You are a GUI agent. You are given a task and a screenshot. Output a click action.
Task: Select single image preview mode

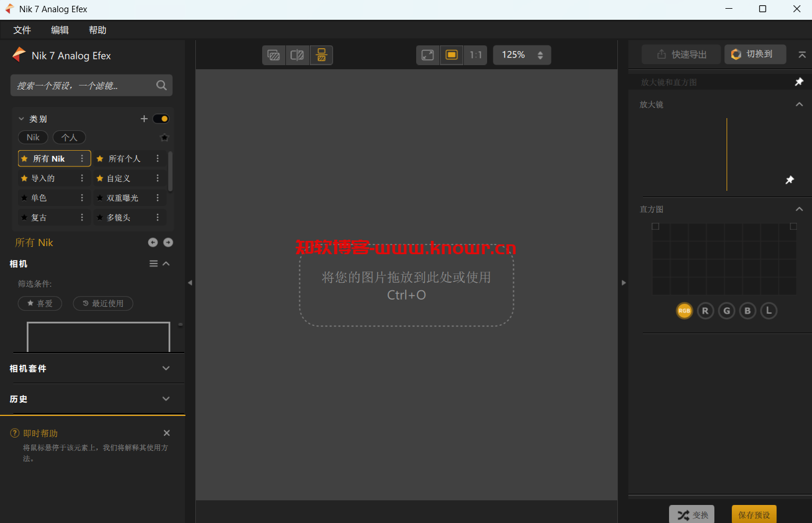tap(274, 55)
